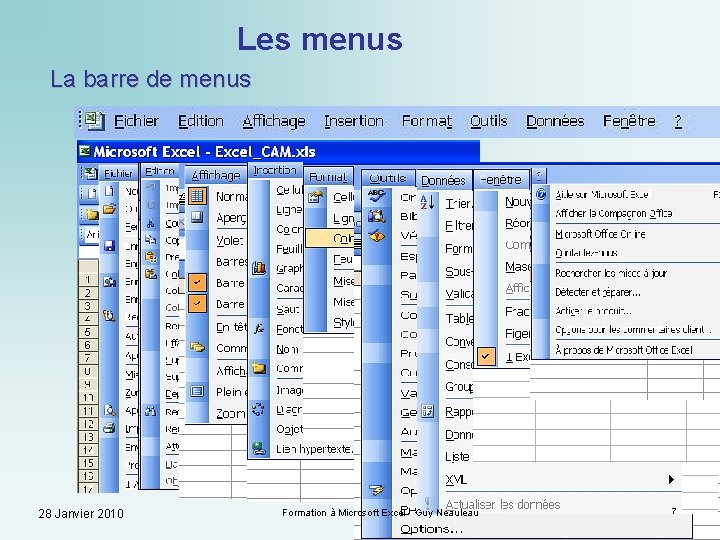
Task: Choose Options... in the Outils menu
Action: tap(431, 529)
